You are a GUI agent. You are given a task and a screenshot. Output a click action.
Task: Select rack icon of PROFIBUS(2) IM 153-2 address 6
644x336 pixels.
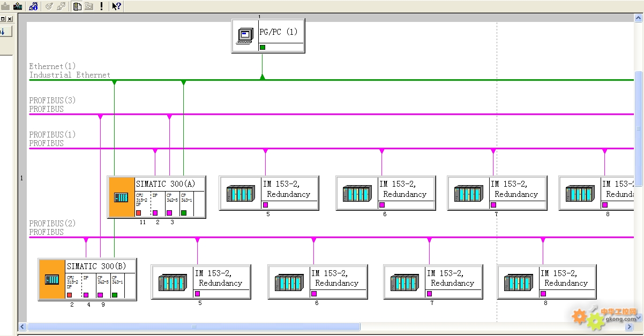coord(289,282)
